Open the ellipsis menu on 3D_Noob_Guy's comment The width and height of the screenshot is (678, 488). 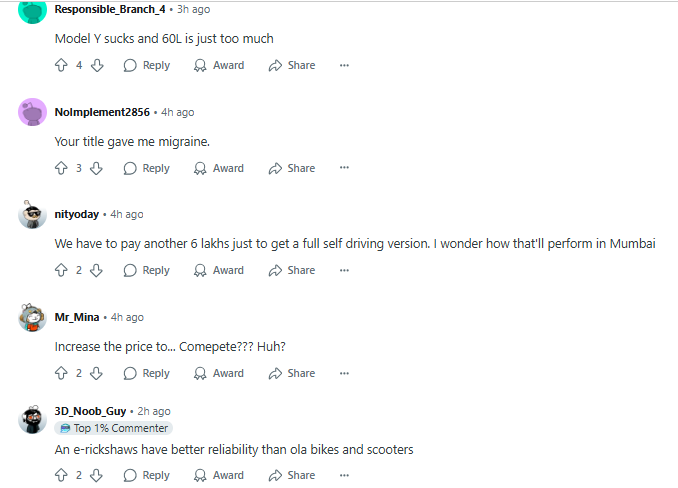pyautogui.click(x=344, y=476)
